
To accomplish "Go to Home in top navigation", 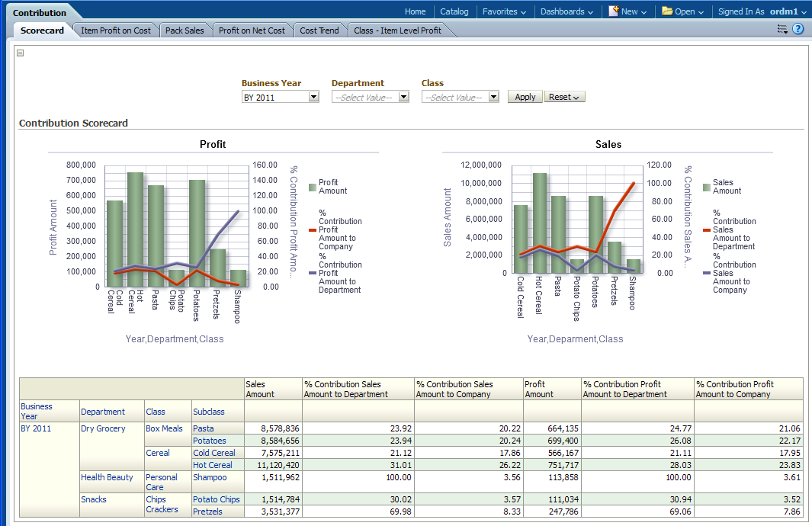I will [415, 11].
